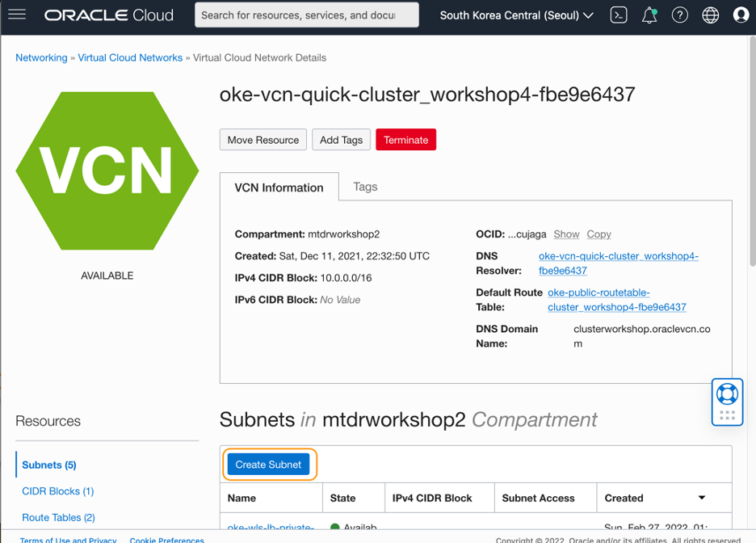
Task: Click the green VCN hexagon image
Action: pos(107,170)
